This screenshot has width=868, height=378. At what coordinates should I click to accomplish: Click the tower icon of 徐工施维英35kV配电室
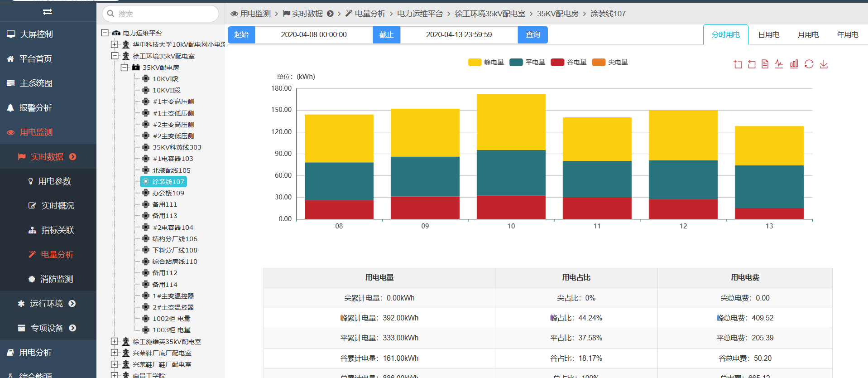coord(126,341)
